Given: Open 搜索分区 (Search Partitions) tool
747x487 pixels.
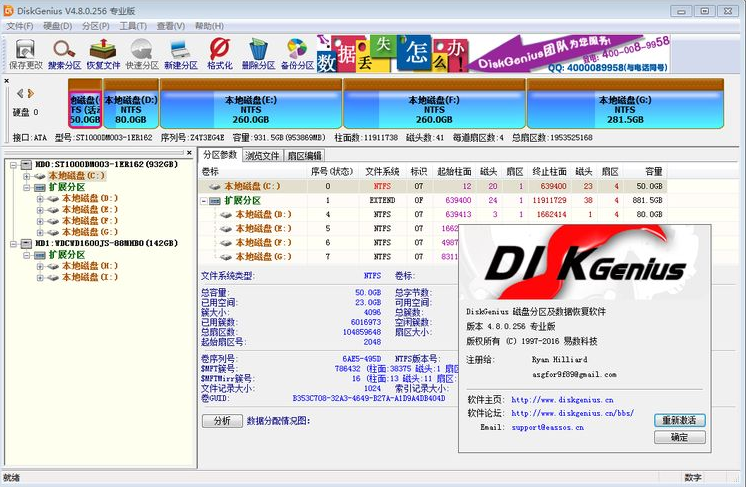Looking at the screenshot, I should (x=65, y=53).
